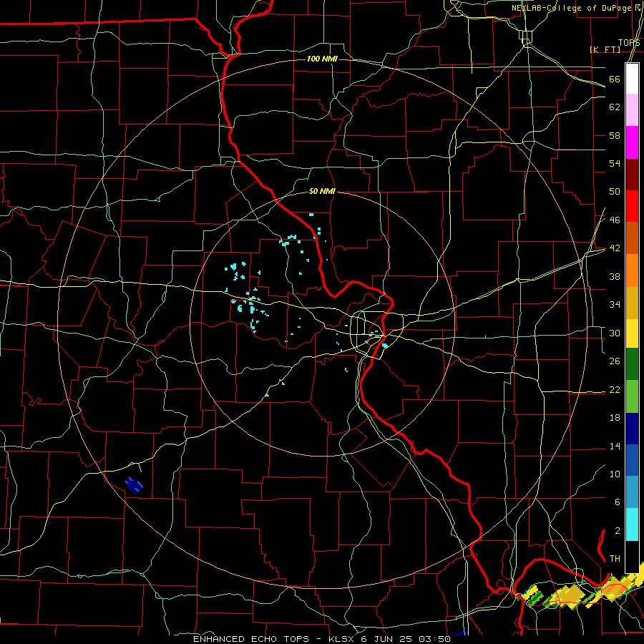Click the legend value 6
This screenshot has height=644, width=644.
pos(617,502)
